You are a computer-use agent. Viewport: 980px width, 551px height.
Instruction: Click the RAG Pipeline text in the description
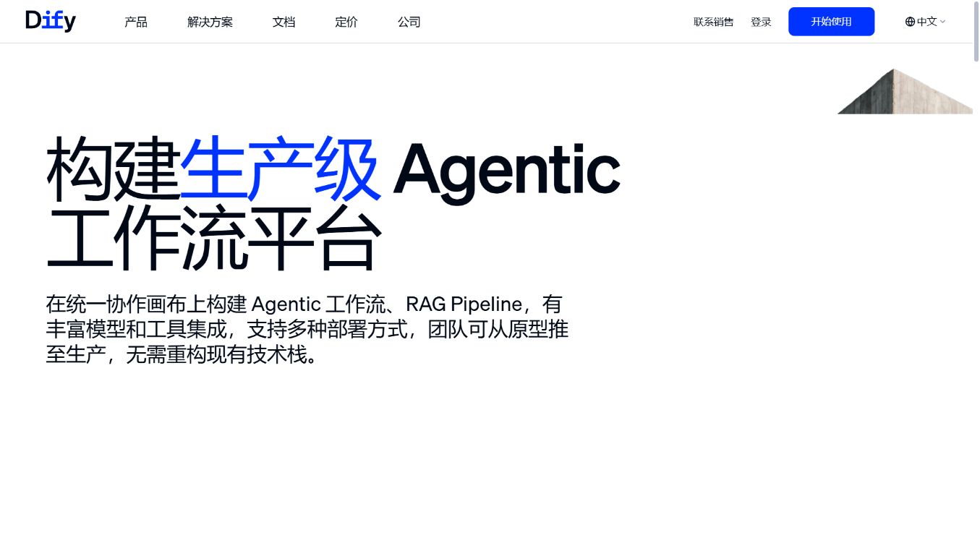(x=464, y=304)
